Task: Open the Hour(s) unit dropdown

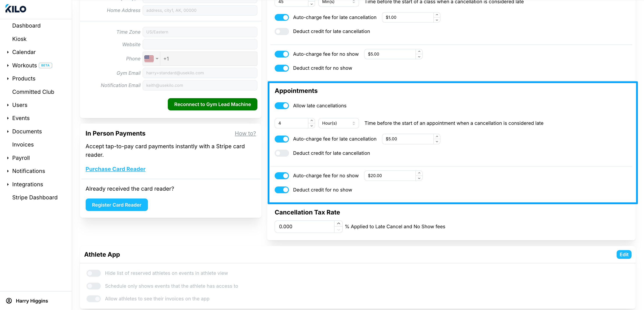Action: pos(338,123)
